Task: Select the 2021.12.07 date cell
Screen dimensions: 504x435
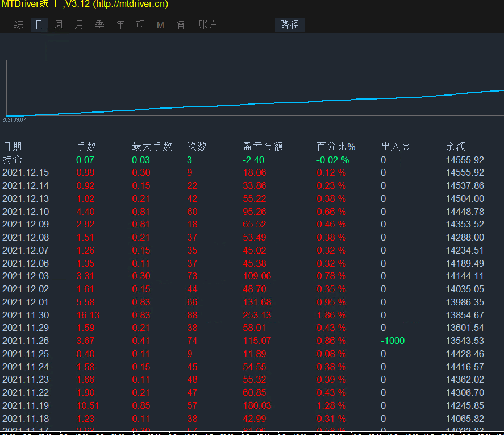Action: (x=26, y=250)
